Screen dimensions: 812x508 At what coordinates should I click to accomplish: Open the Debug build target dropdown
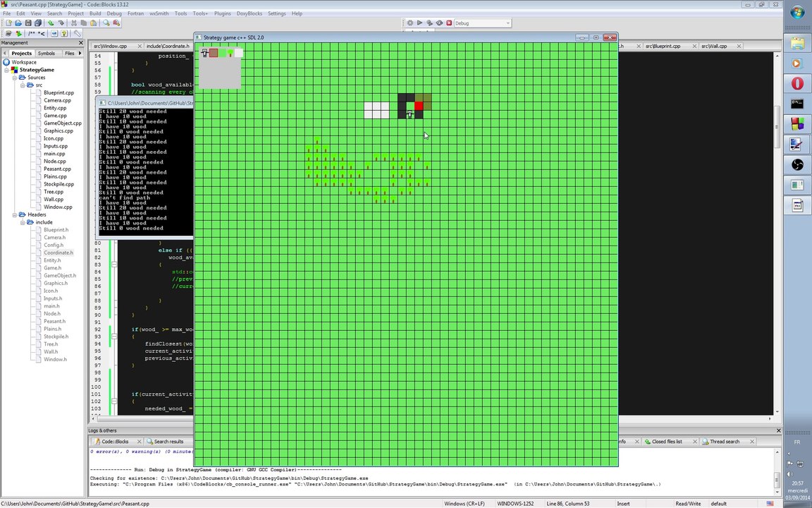pos(483,23)
